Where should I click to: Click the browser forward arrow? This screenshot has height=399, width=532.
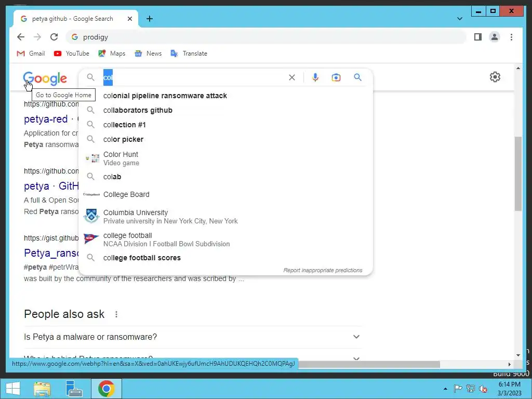pos(37,37)
